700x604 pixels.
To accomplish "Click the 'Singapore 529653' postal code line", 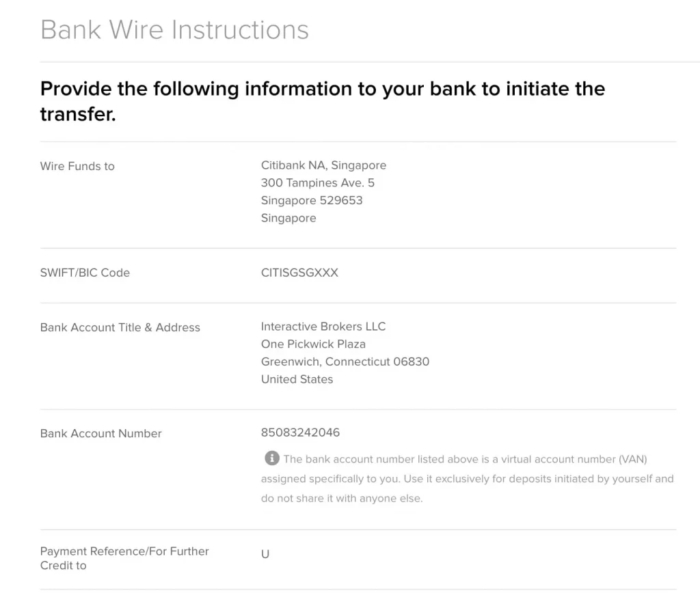I will pos(311,201).
